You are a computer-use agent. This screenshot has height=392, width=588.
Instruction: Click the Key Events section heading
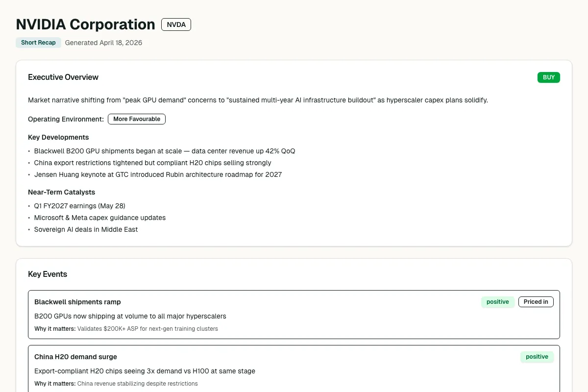[x=48, y=274]
